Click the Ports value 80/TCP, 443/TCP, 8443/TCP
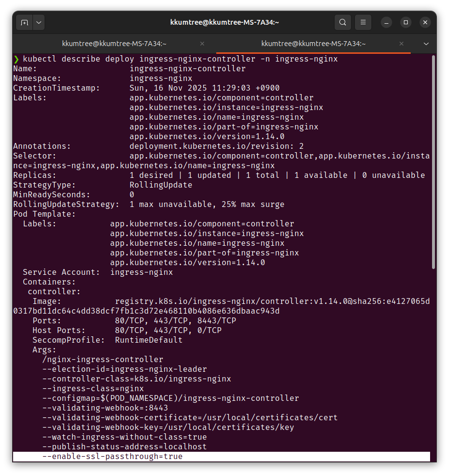 [176, 320]
